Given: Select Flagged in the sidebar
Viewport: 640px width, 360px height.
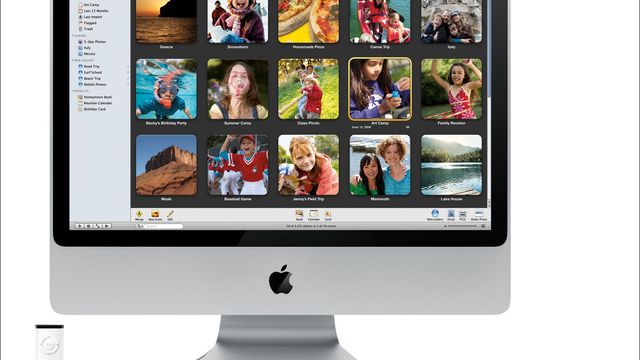Looking at the screenshot, I should point(87,23).
